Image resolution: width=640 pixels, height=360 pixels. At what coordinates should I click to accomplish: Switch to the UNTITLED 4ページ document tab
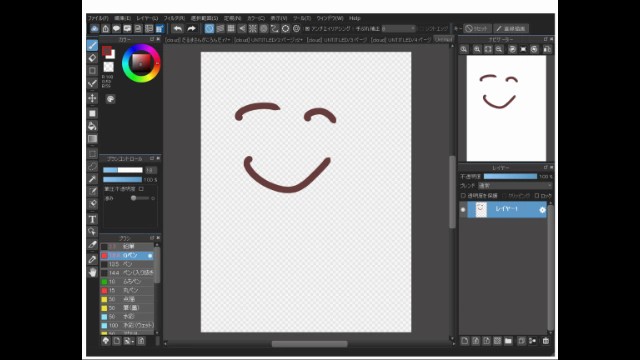[x=401, y=40]
